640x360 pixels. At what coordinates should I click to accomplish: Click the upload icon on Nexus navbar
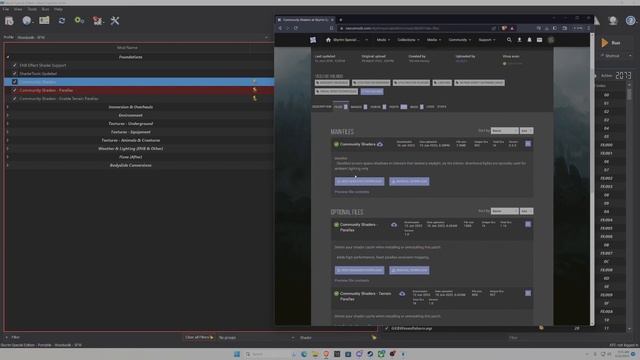[x=519, y=40]
